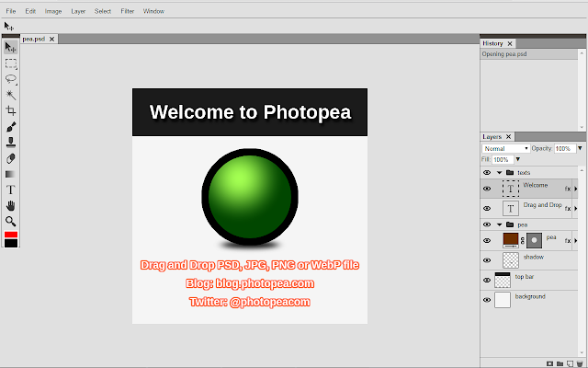This screenshot has width=588, height=368.
Task: Select the Brush tool
Action: click(x=10, y=127)
